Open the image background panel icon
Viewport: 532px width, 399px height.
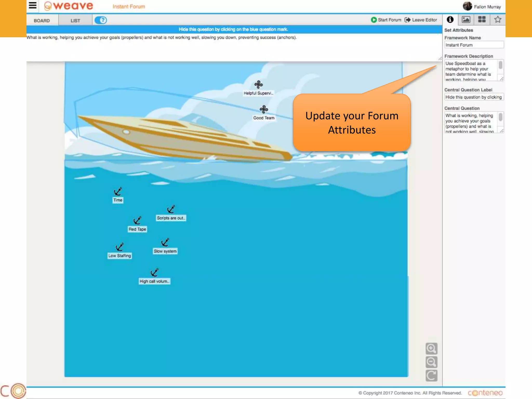tap(466, 19)
